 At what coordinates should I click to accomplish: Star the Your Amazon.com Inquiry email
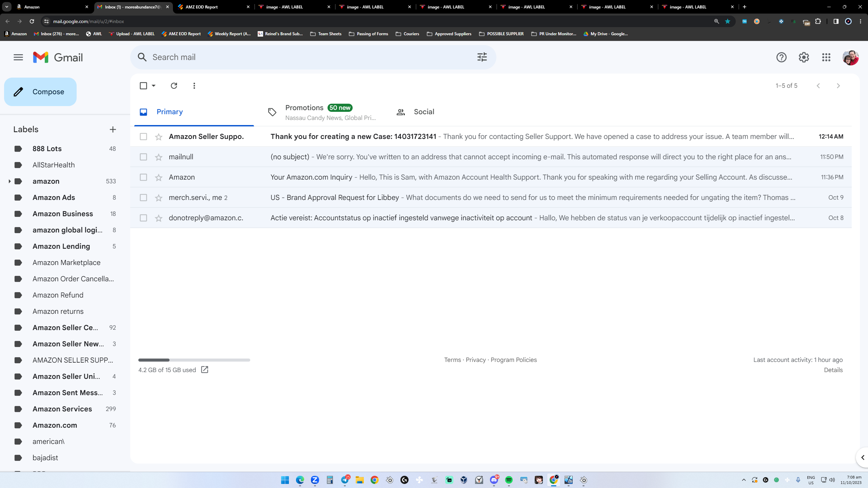pyautogui.click(x=159, y=177)
